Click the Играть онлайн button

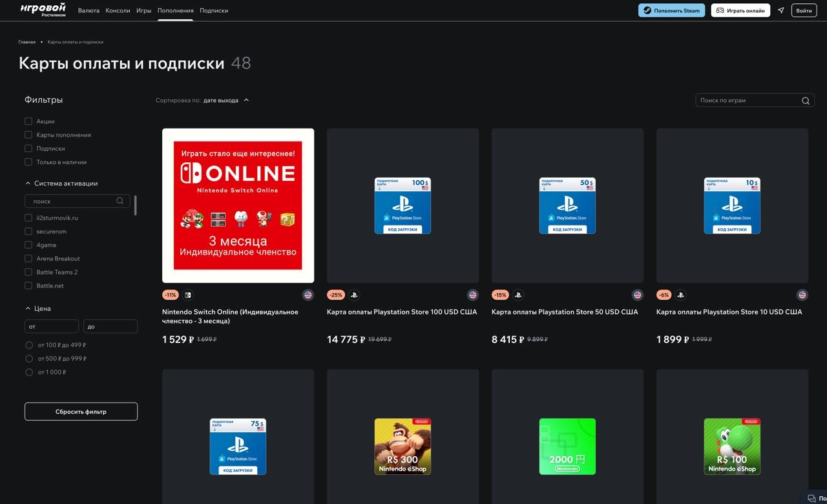point(740,10)
